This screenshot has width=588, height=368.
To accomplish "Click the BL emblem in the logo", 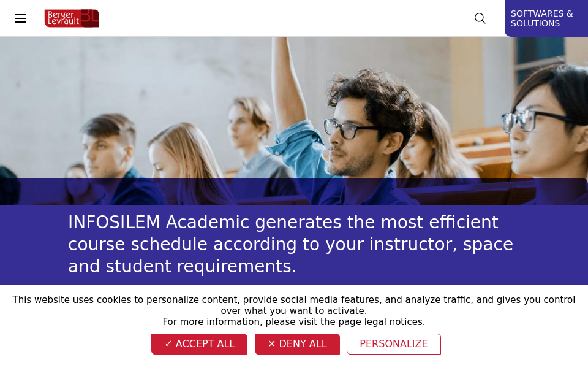I will [89, 18].
